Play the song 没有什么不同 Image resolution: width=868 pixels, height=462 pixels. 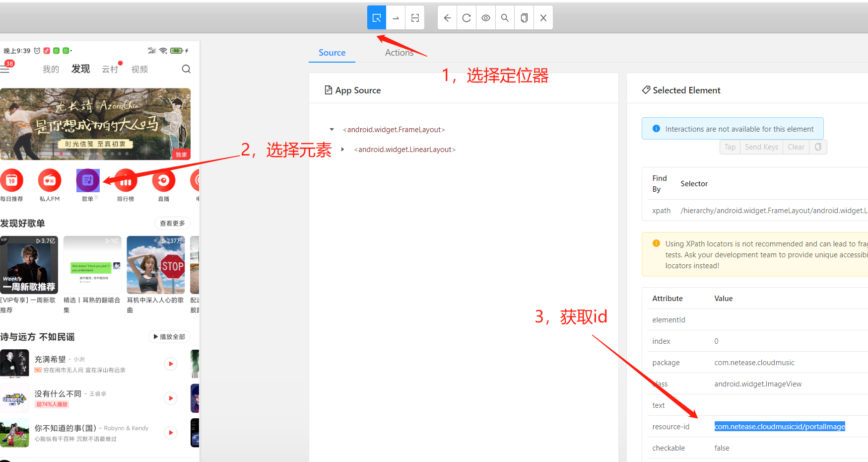point(171,398)
